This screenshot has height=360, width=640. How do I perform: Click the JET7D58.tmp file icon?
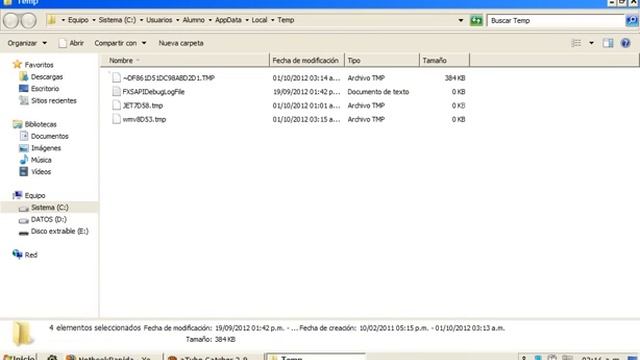coord(116,105)
